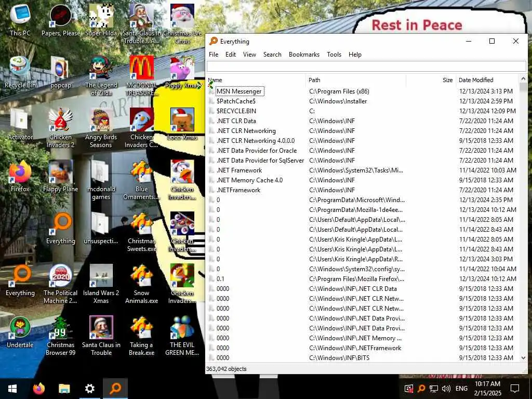Image resolution: width=532 pixels, height=399 pixels.
Task: Select THE EVIL GREEN ME... icon
Action: [x=182, y=336]
